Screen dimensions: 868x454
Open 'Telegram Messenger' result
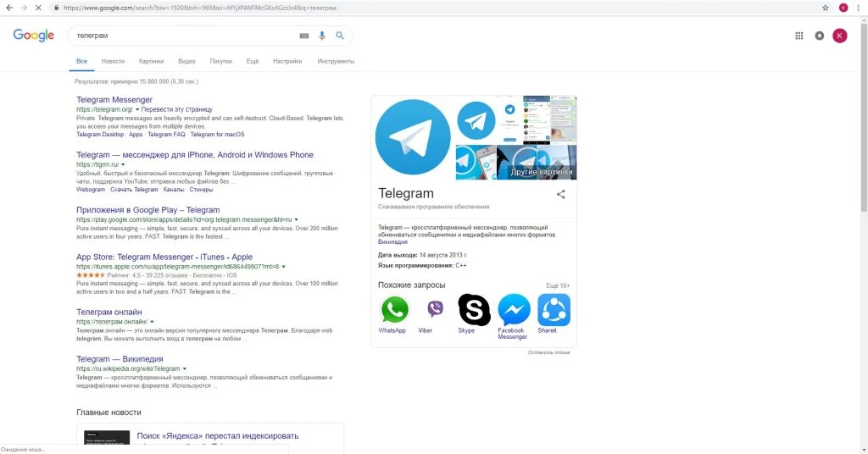coord(114,100)
